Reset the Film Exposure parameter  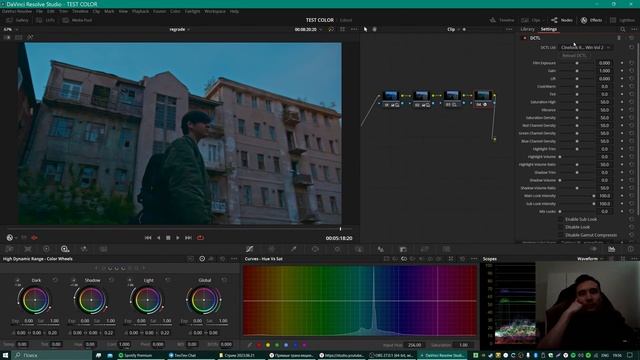coord(631,63)
